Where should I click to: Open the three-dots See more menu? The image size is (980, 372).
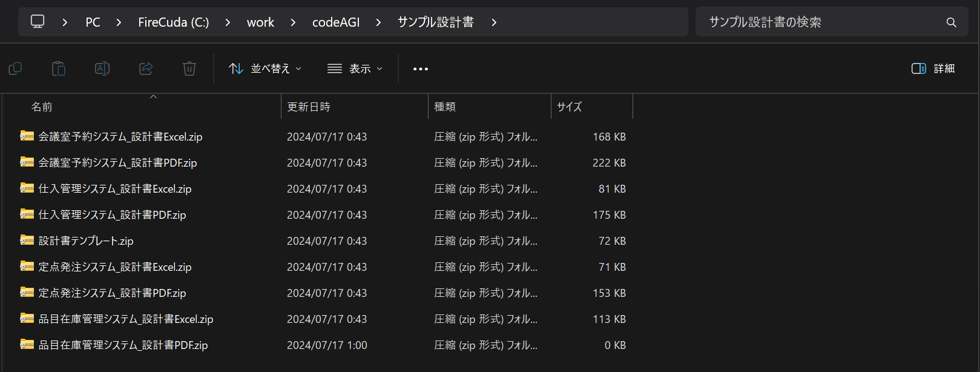point(421,69)
